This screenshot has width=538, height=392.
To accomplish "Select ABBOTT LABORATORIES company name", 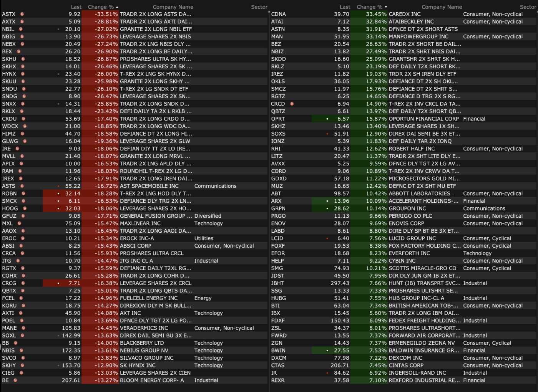I will coord(421,194).
